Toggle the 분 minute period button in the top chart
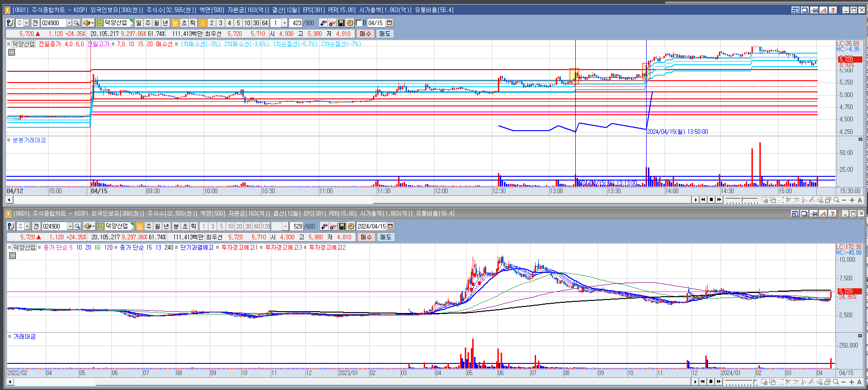This screenshot has width=868, height=390. pos(175,23)
